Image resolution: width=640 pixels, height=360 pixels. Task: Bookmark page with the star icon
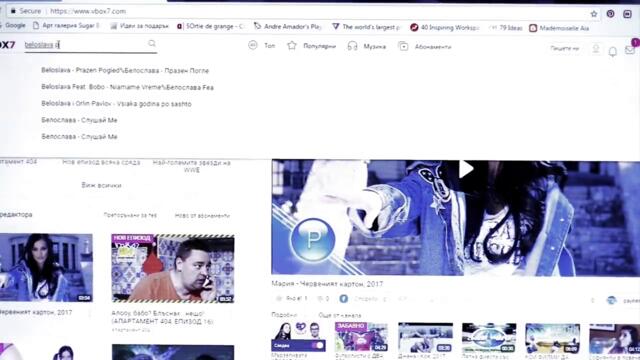tap(594, 14)
